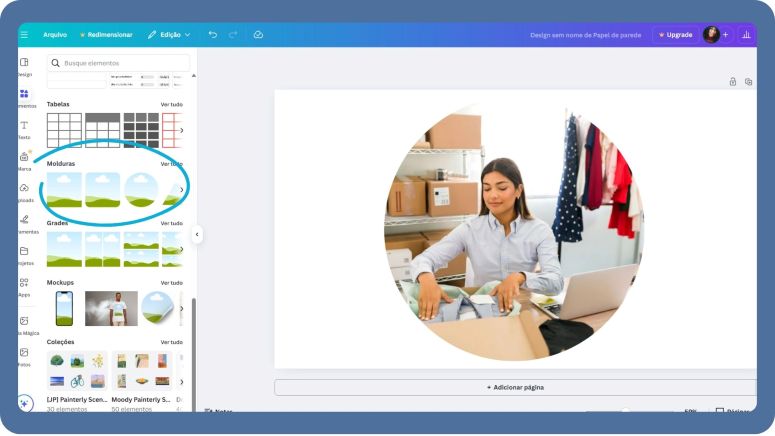Open the Texto sidebar tool
Image resolution: width=775 pixels, height=436 pixels.
pos(24,129)
